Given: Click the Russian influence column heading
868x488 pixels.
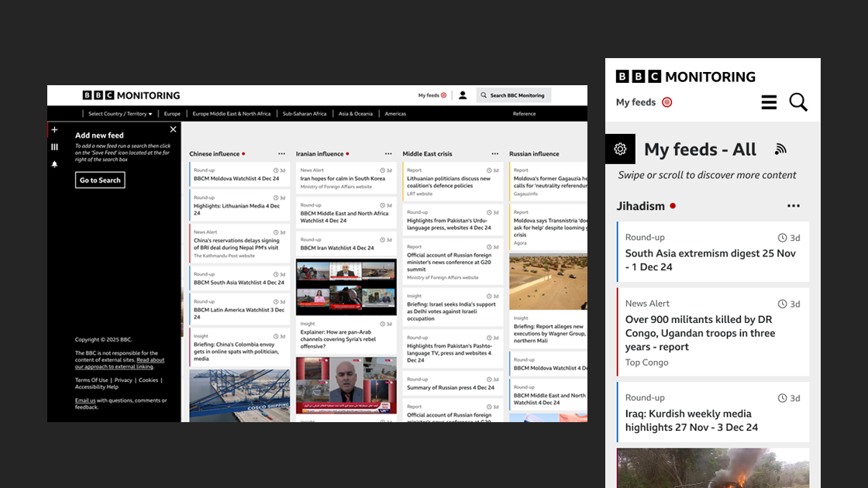Looking at the screenshot, I should (x=534, y=154).
